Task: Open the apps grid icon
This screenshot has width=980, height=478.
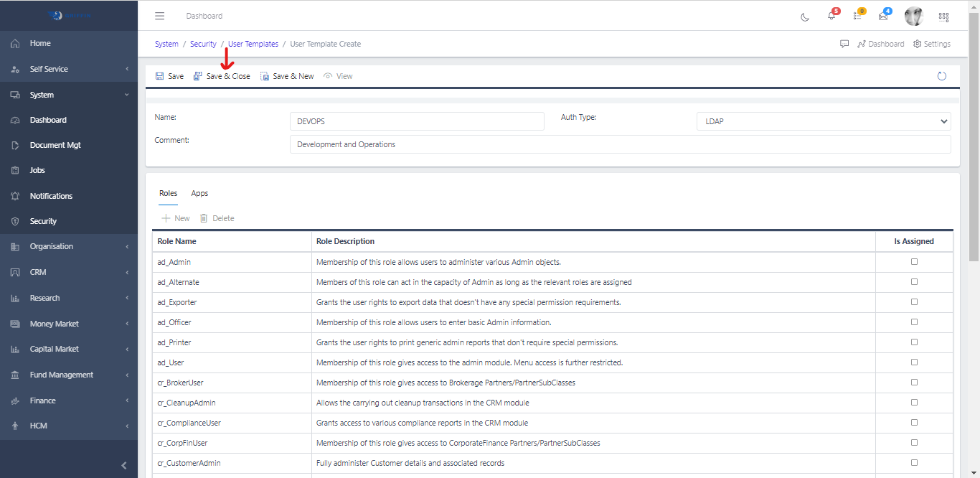Action: (x=943, y=17)
